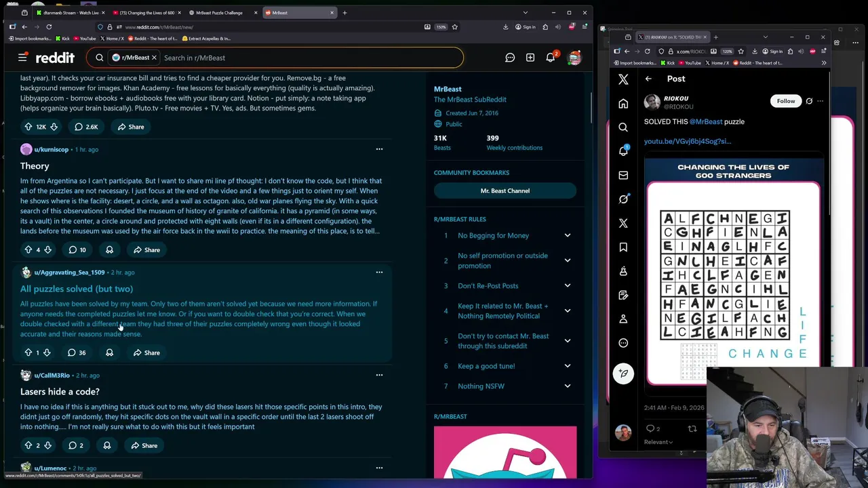Screen dimensions: 868x488
Task: Open a new tab in Reddit browser
Action: (344, 12)
